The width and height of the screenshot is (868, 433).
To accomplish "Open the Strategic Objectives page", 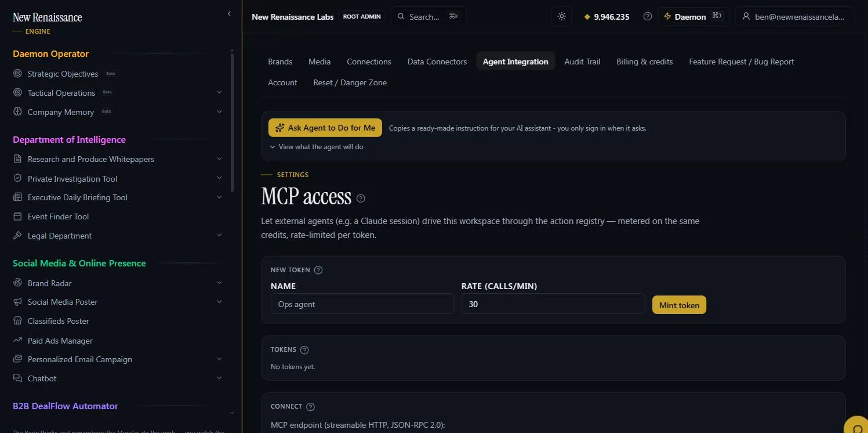I will (63, 74).
